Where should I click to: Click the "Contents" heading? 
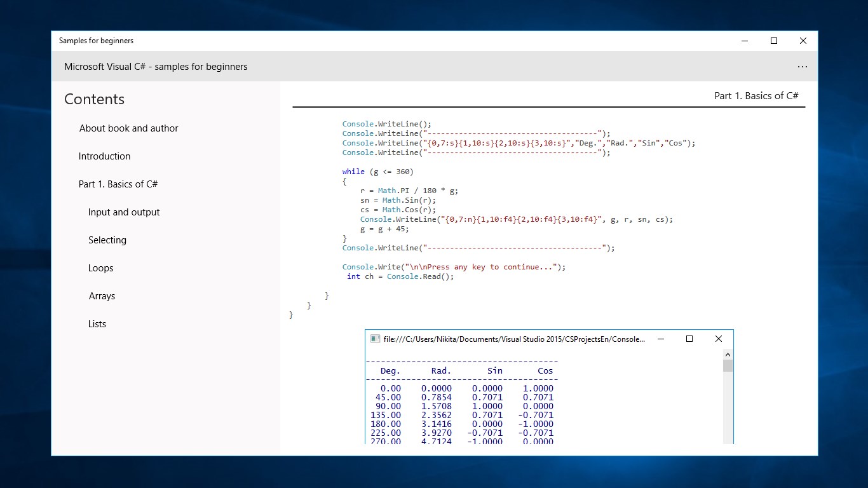pyautogui.click(x=94, y=99)
